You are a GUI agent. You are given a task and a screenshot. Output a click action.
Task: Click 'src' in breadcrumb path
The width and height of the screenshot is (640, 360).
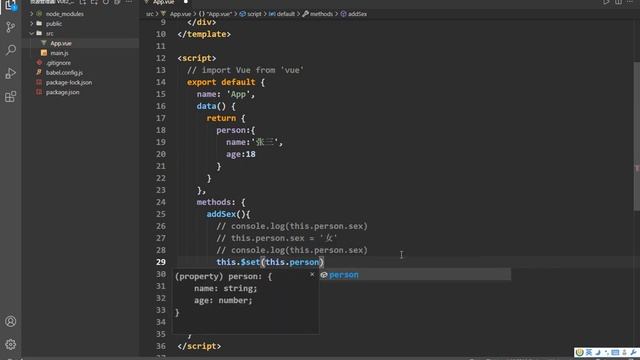coord(149,14)
